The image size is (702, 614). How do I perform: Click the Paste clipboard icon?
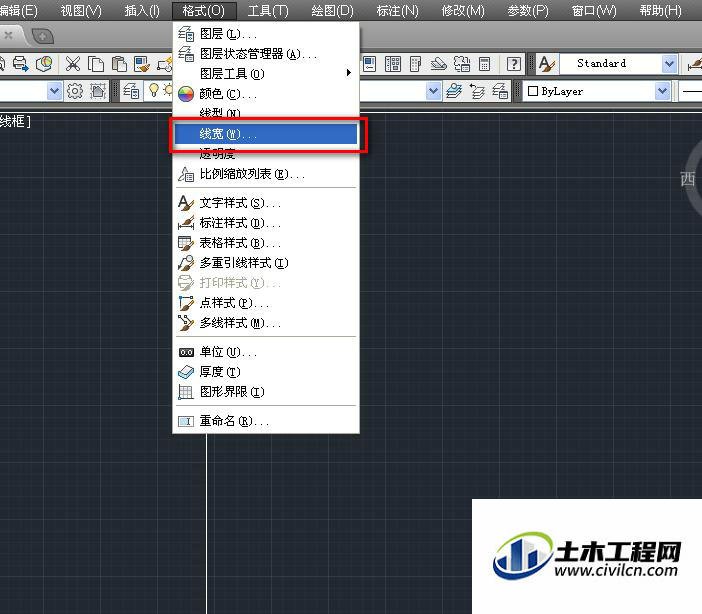pyautogui.click(x=119, y=64)
